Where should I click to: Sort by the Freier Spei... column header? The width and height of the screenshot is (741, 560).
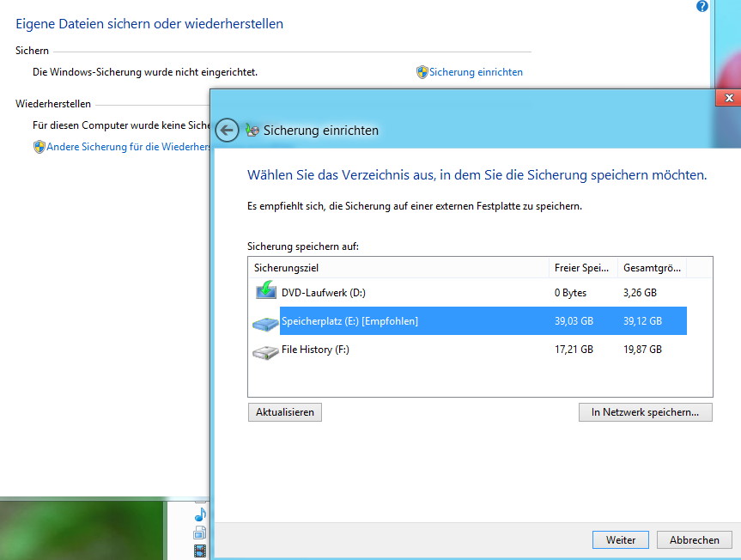click(x=583, y=268)
